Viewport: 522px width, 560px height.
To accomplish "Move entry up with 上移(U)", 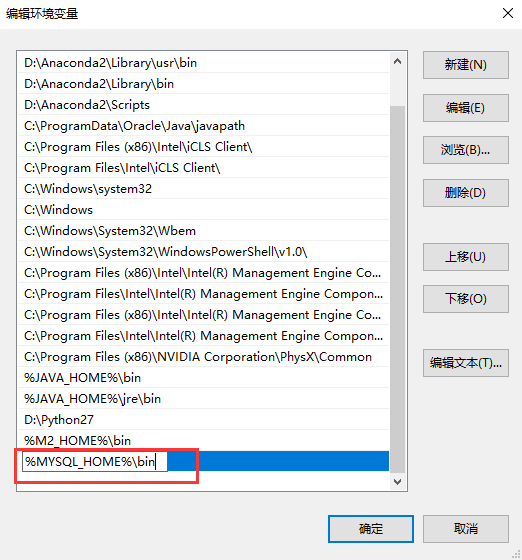I will click(466, 257).
